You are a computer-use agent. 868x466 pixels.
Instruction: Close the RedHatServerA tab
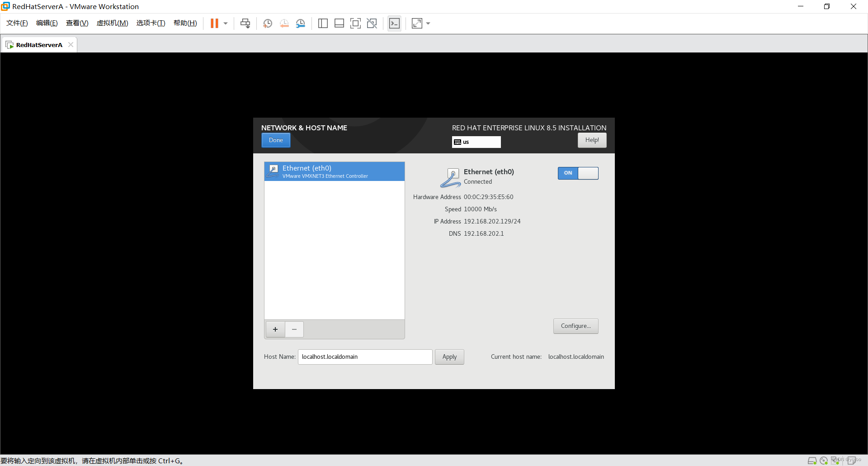[x=71, y=44]
